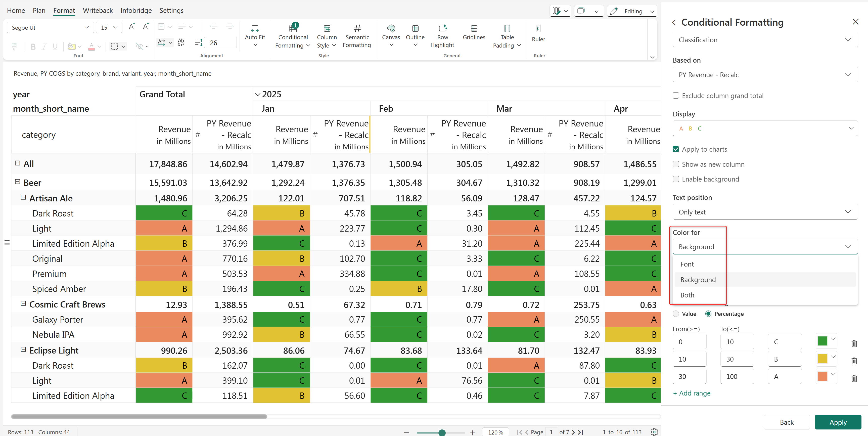Enable Exclude column grand total checkbox
The image size is (868, 436).
(x=676, y=96)
